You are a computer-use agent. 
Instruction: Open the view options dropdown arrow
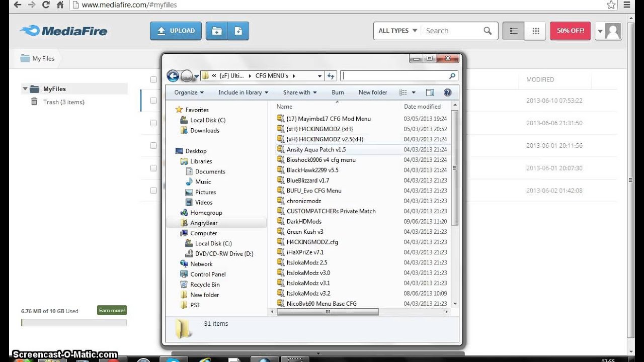[x=414, y=93]
